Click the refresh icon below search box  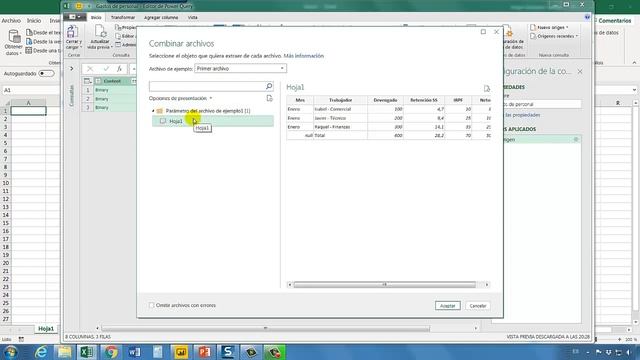269,98
